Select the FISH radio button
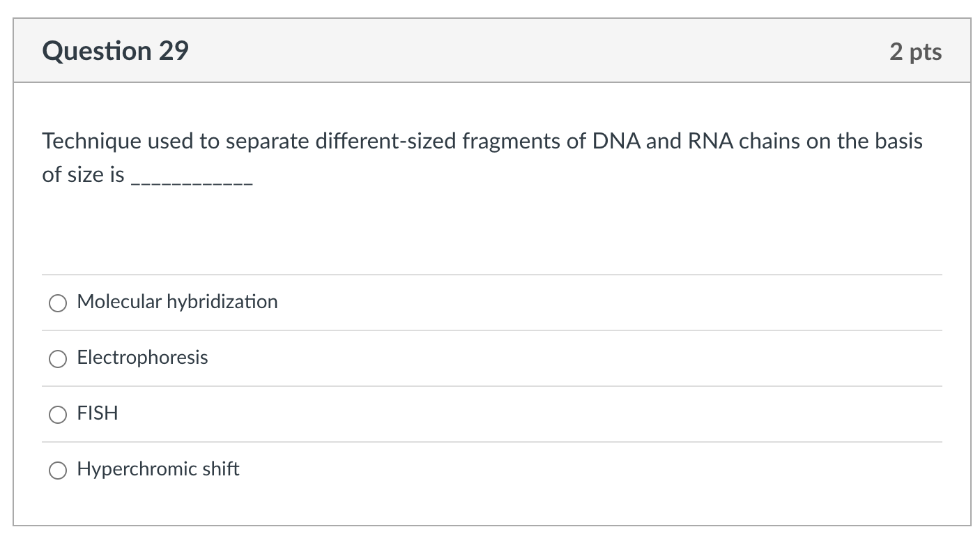The image size is (980, 550). point(58,415)
